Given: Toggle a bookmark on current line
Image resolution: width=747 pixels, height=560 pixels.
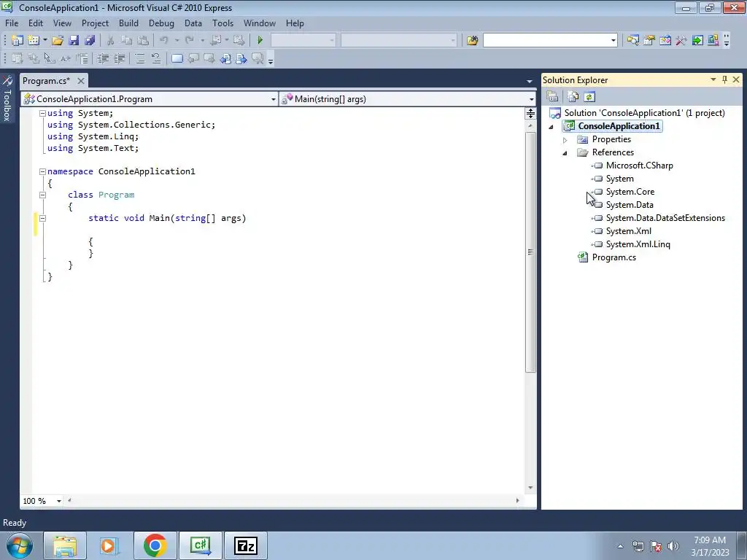Looking at the screenshot, I should [x=177, y=58].
